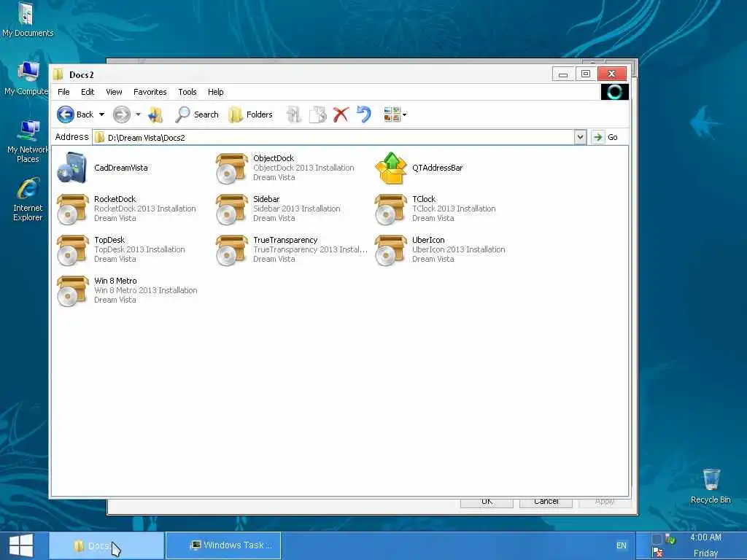The height and width of the screenshot is (560, 747).
Task: Expand the address bar dropdown
Action: click(580, 137)
